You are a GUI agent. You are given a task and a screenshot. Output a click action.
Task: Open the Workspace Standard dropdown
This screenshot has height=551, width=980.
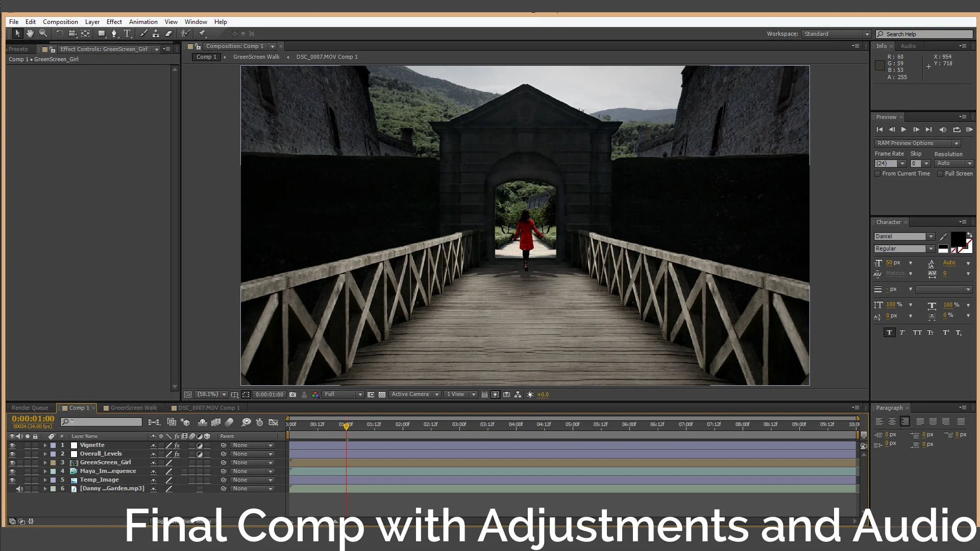[836, 34]
